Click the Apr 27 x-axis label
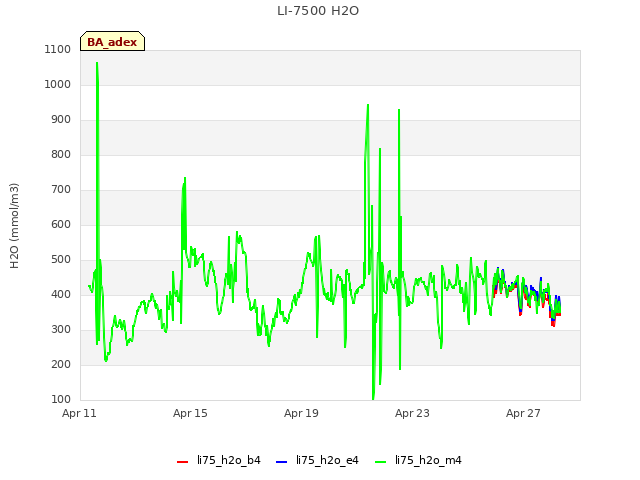The image size is (640, 480). [523, 413]
